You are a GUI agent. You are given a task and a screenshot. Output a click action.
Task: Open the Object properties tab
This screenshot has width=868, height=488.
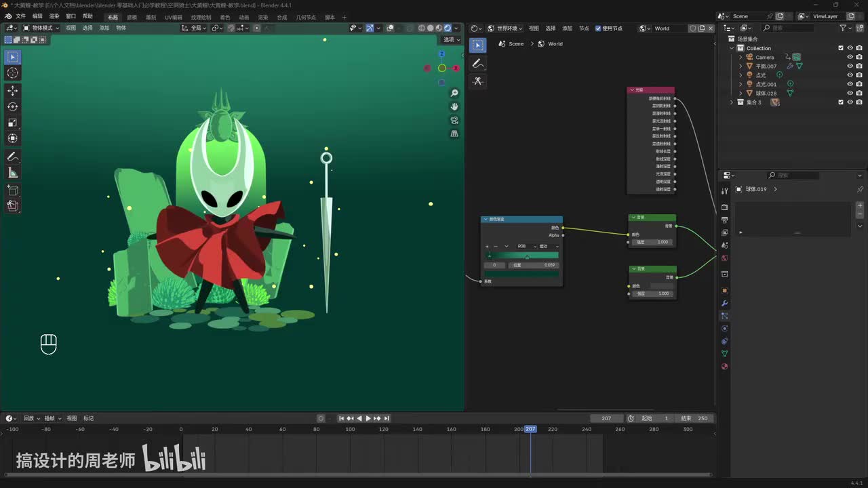click(x=724, y=290)
